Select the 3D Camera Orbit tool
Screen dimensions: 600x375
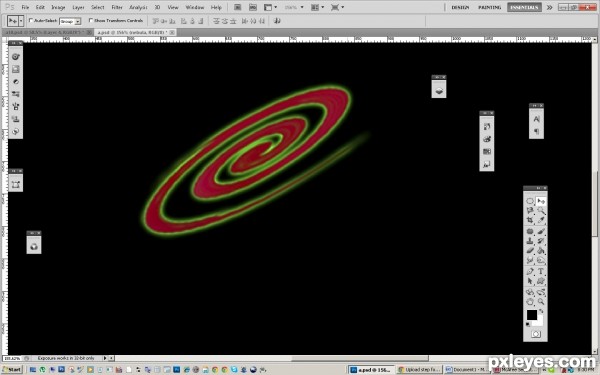541,292
